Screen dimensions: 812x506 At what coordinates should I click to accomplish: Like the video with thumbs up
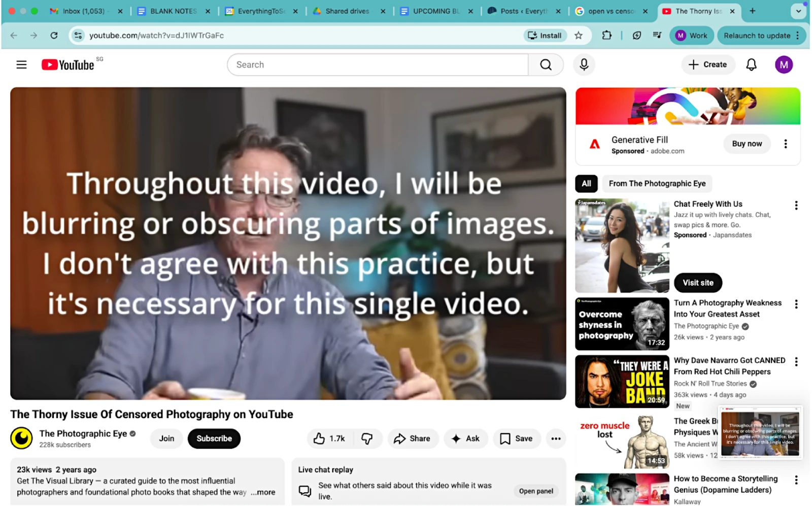[x=329, y=438]
